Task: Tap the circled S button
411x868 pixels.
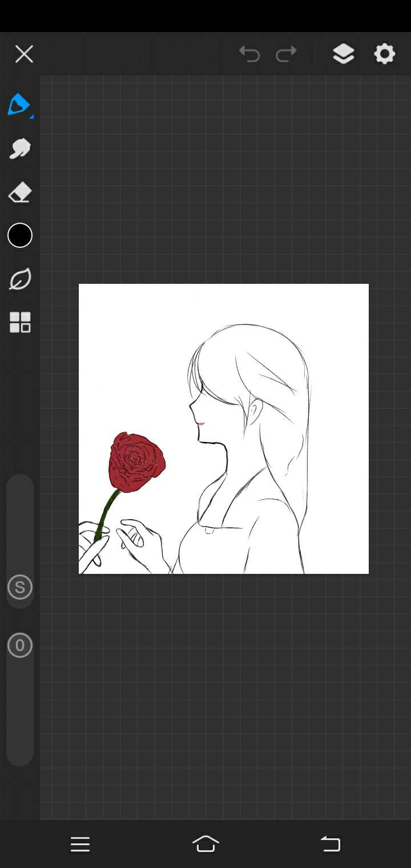Action: 20,587
